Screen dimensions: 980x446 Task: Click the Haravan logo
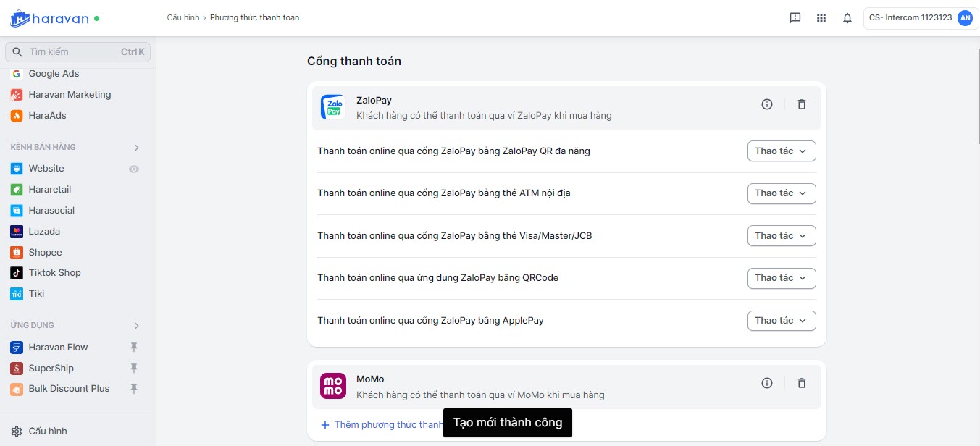(x=49, y=18)
